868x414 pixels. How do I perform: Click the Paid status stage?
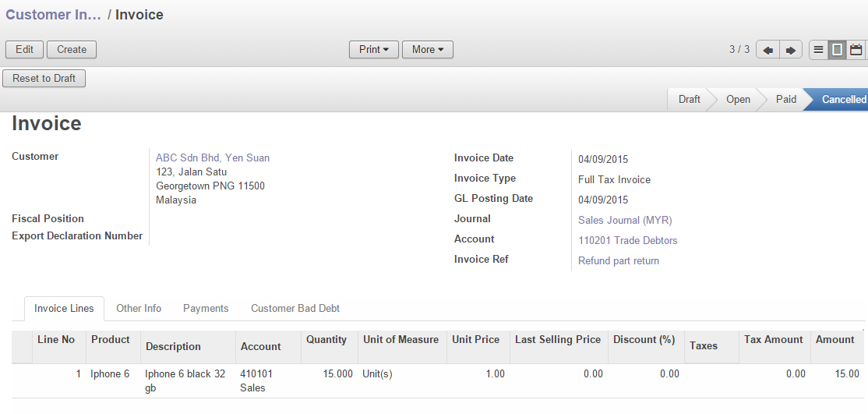click(786, 100)
